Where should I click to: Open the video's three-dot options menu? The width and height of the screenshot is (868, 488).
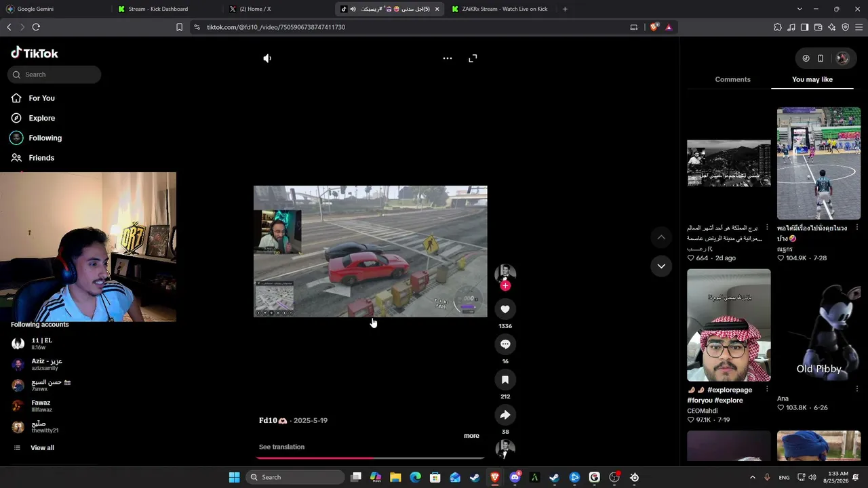448,58
